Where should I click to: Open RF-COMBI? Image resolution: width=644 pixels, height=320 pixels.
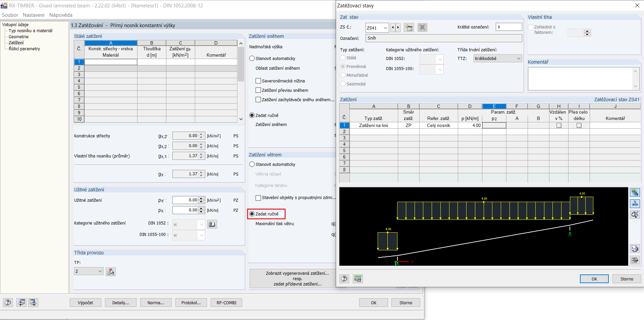click(x=226, y=303)
